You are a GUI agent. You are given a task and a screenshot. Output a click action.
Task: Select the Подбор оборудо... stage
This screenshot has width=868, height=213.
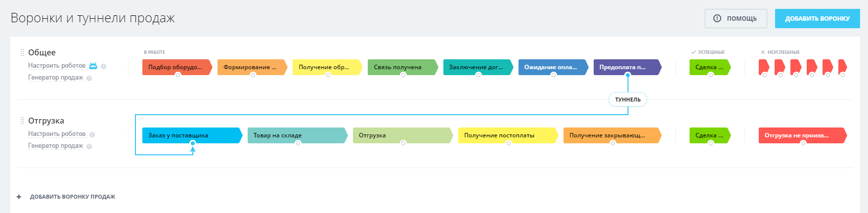pos(177,67)
